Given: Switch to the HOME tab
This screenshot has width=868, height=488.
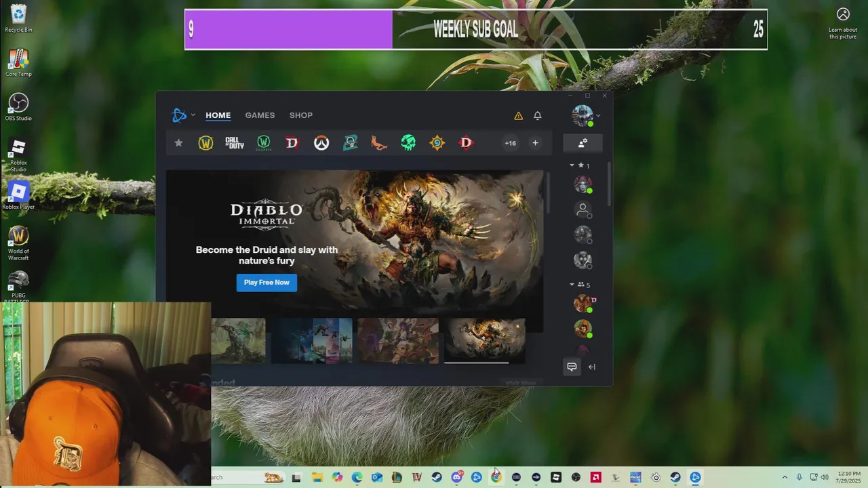Looking at the screenshot, I should pyautogui.click(x=218, y=115).
